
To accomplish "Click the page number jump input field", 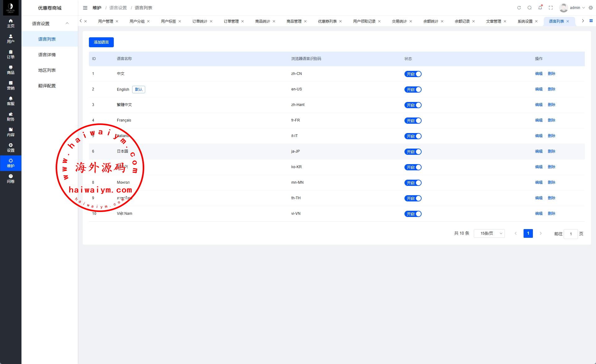I will (x=571, y=234).
